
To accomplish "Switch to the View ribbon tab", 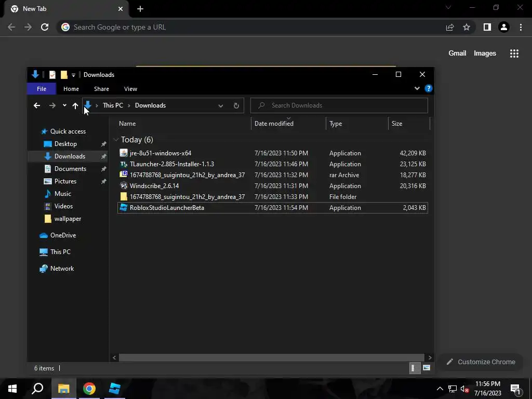I will pyautogui.click(x=130, y=89).
